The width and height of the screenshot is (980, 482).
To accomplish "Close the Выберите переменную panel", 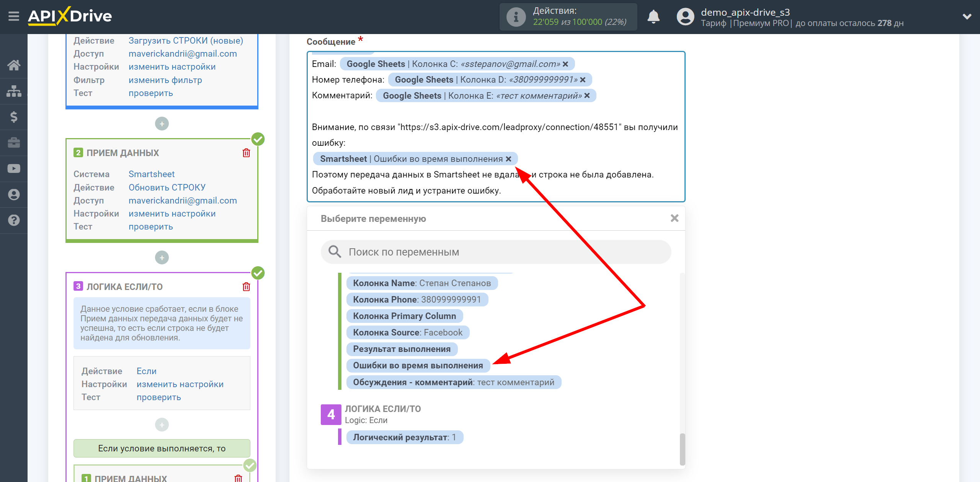I will pos(675,218).
